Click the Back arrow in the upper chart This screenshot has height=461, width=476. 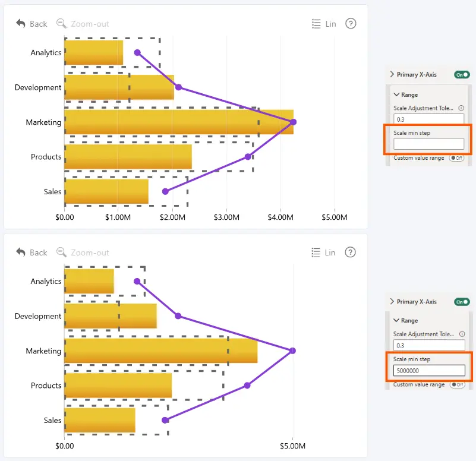point(21,23)
